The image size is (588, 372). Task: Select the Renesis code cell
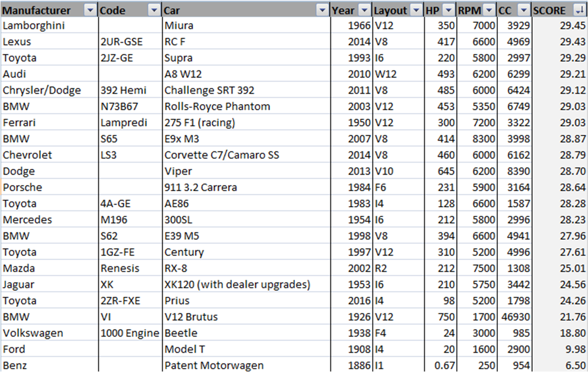coord(120,268)
